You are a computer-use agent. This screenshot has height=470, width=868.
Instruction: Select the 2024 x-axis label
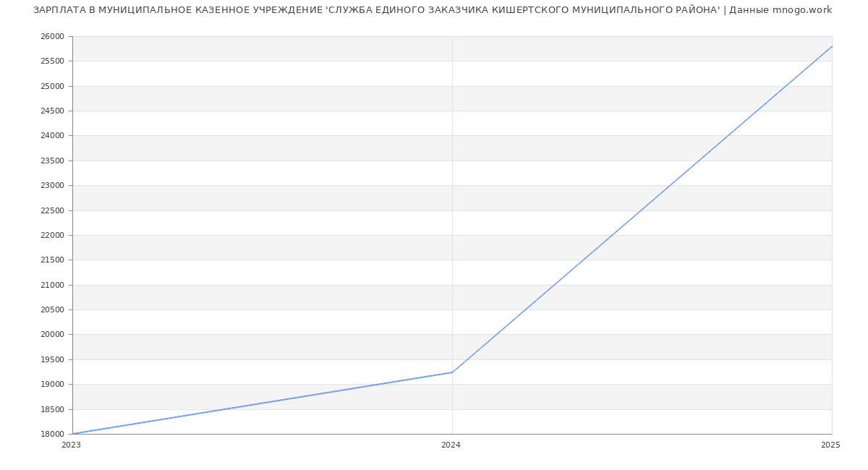(x=451, y=445)
